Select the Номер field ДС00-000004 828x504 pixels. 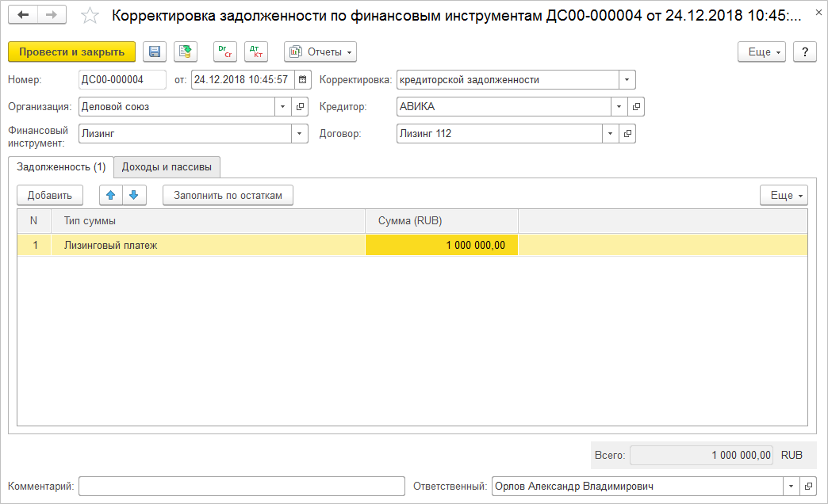[122, 80]
